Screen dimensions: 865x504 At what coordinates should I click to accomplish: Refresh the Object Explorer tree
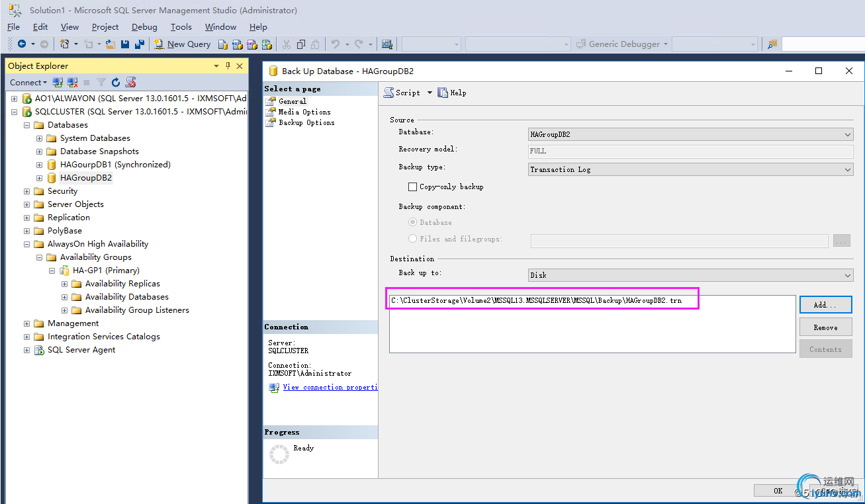tap(116, 83)
